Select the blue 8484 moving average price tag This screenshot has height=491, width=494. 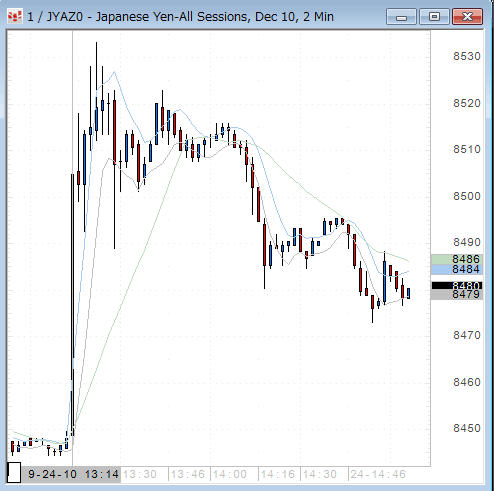click(x=457, y=269)
